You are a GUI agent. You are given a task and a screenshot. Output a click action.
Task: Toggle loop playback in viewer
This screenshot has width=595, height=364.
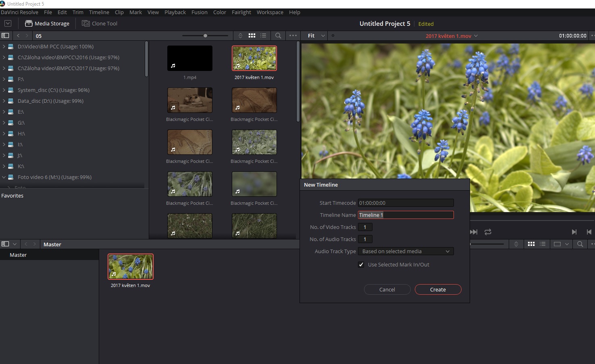[488, 232]
